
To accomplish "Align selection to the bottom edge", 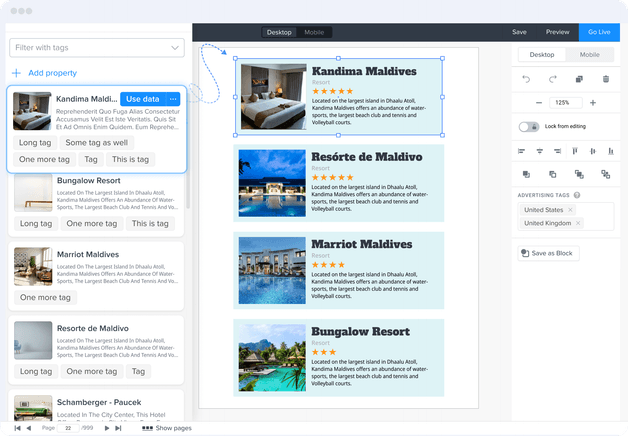I will click(x=610, y=151).
